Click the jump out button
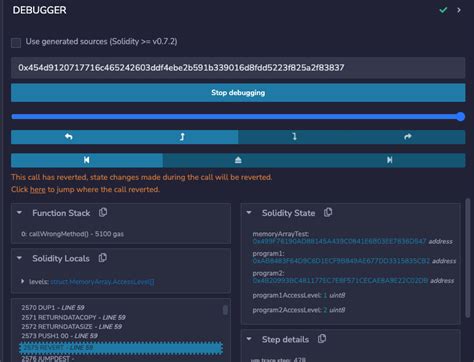Viewport: 474px width, 362px height. pos(238,160)
